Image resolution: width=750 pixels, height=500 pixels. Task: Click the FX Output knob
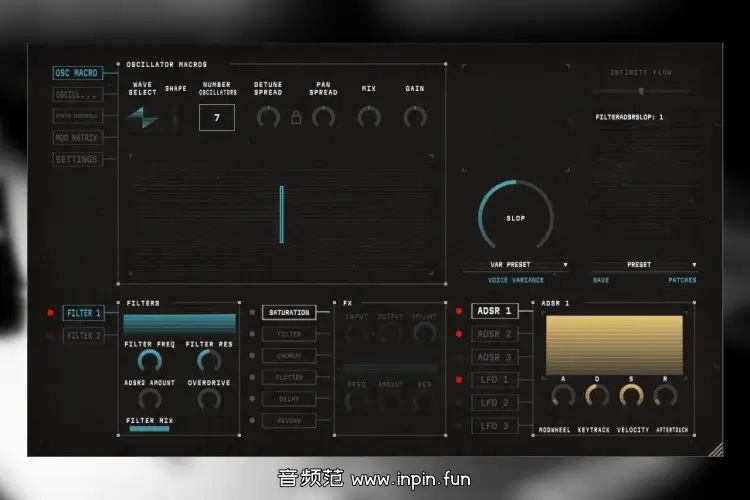(391, 333)
